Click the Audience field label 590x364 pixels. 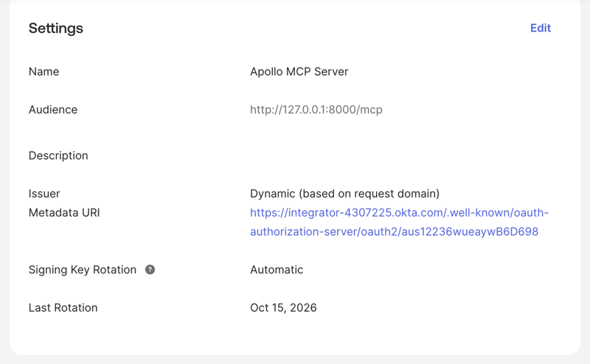[x=53, y=110]
